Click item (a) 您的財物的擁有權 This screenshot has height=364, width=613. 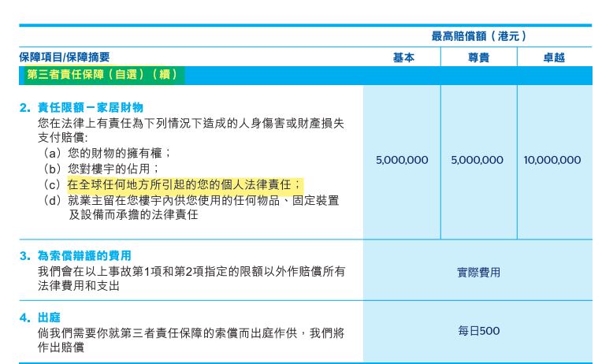coord(106,153)
